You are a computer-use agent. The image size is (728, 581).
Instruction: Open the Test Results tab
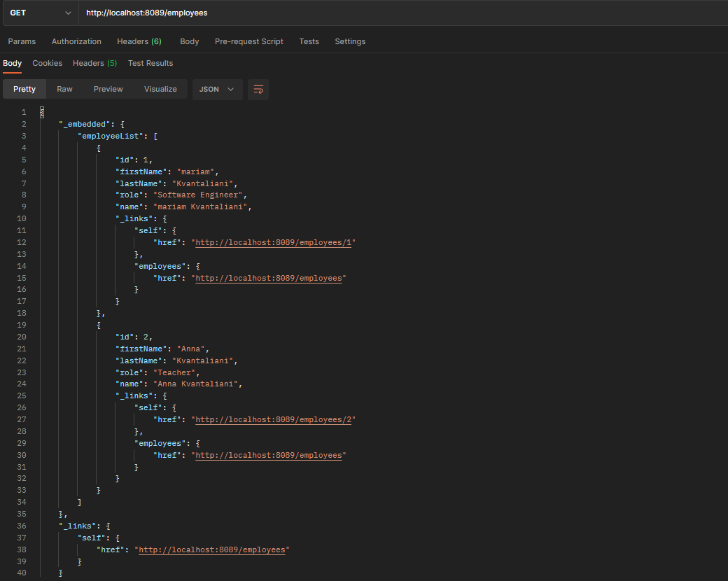[x=150, y=63]
